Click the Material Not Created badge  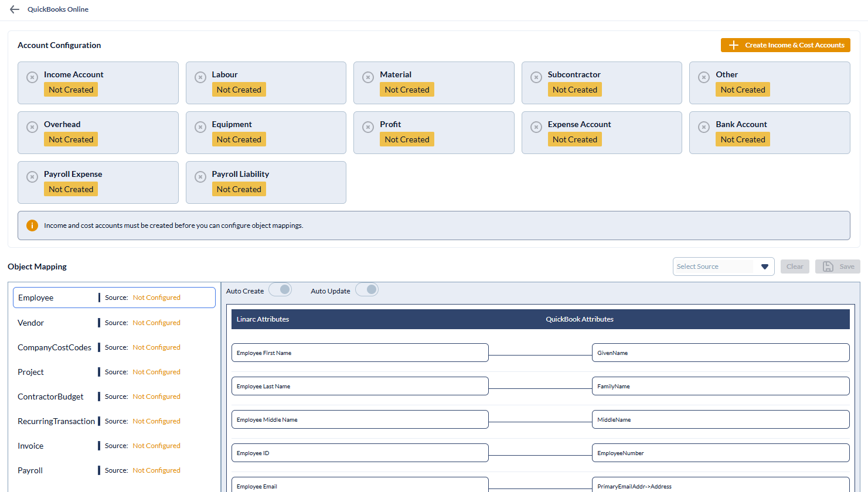(407, 90)
